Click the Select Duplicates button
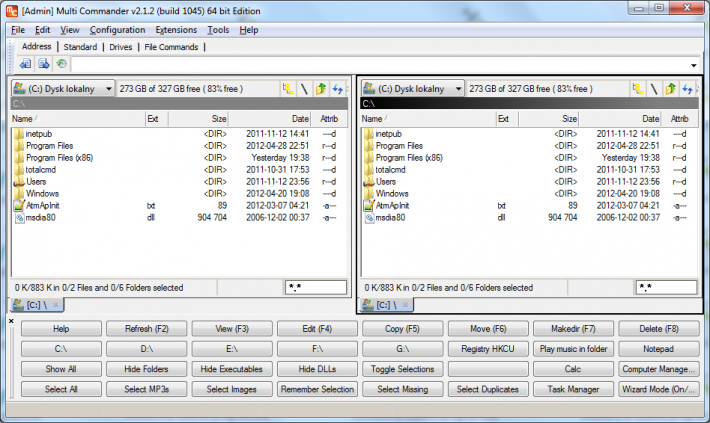The height and width of the screenshot is (423, 710). (488, 389)
